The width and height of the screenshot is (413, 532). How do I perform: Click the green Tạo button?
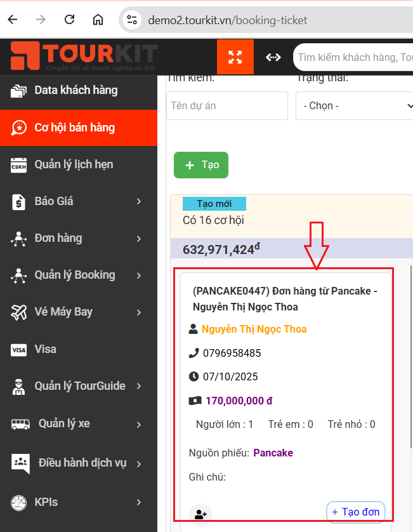[201, 165]
